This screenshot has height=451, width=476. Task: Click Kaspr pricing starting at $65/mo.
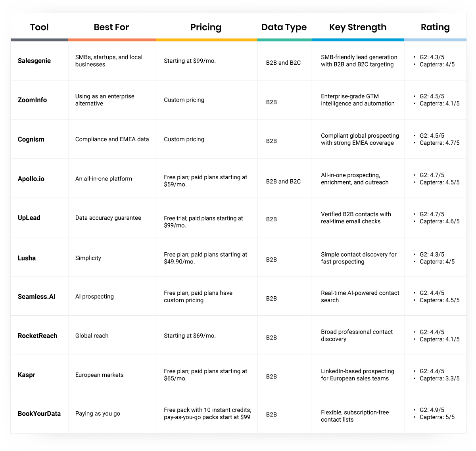pos(205,375)
